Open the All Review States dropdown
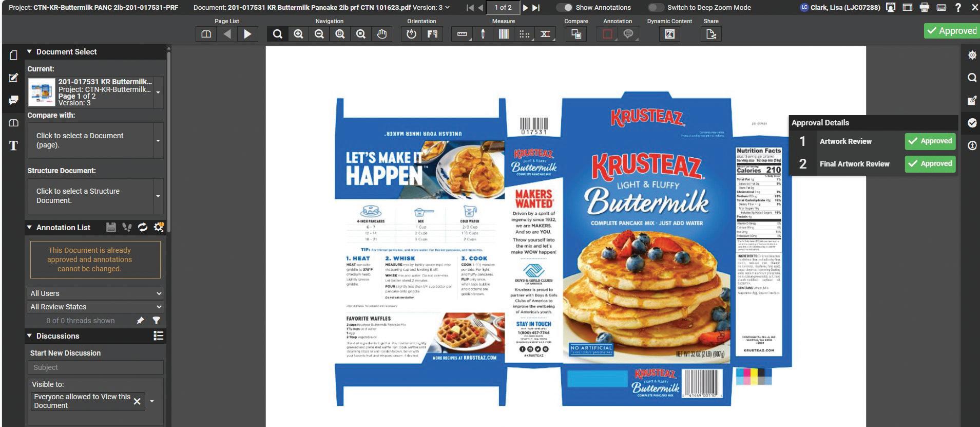Image resolution: width=980 pixels, height=427 pixels. [96, 307]
